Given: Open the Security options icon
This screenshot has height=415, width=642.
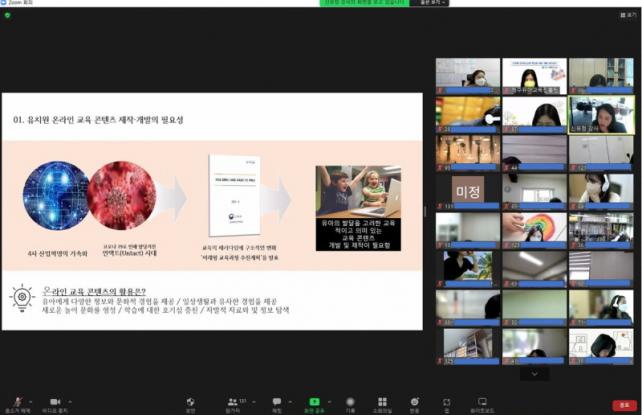Looking at the screenshot, I should coord(190,402).
